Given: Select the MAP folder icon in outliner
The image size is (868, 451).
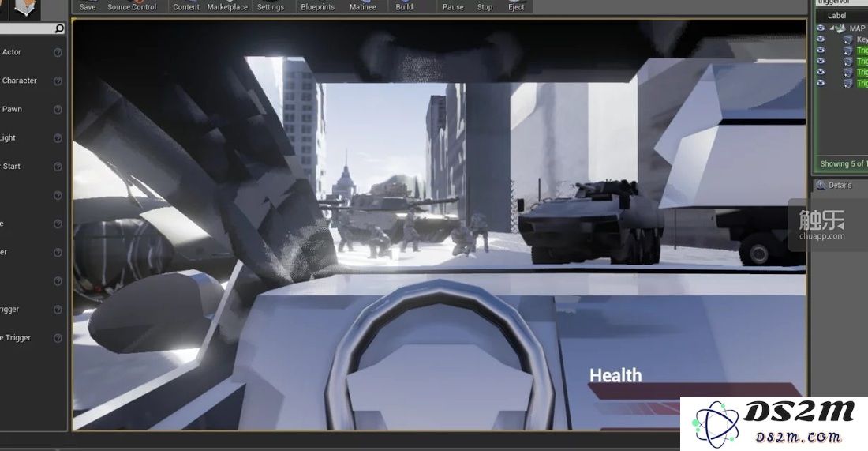Looking at the screenshot, I should tap(840, 28).
